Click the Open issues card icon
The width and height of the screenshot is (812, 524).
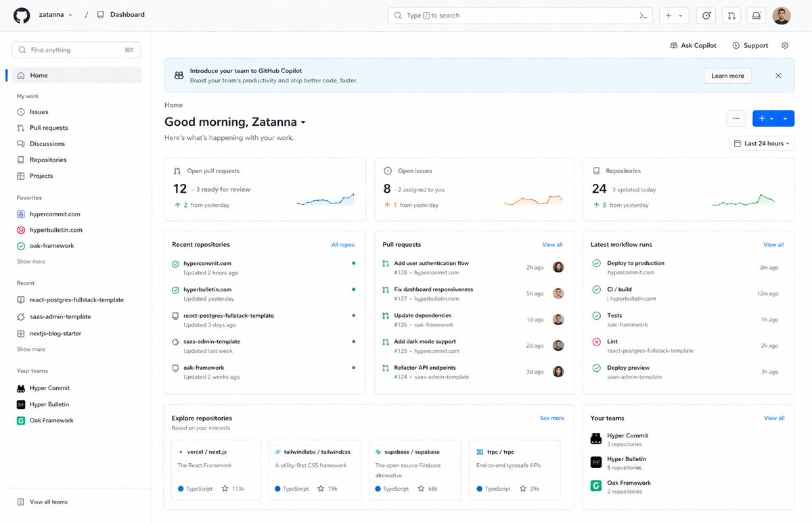tap(388, 171)
